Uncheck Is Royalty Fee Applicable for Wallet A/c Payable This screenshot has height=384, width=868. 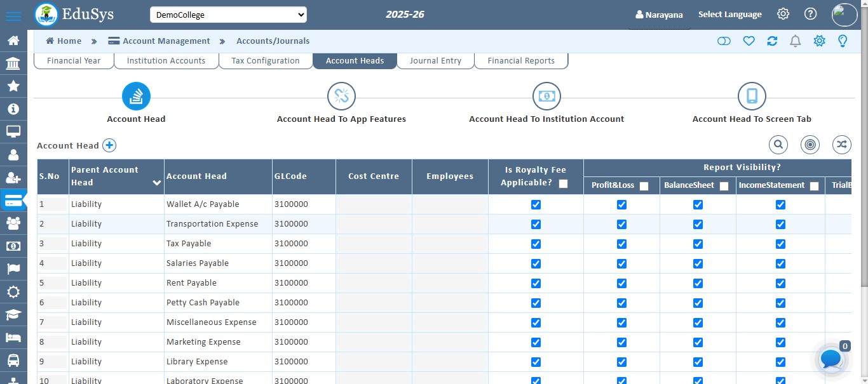point(536,204)
